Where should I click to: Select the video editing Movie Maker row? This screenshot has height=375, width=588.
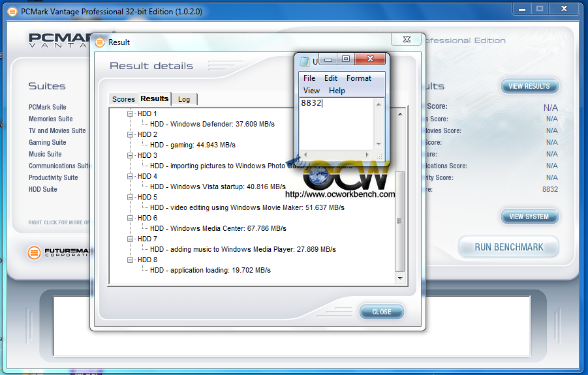pos(247,207)
